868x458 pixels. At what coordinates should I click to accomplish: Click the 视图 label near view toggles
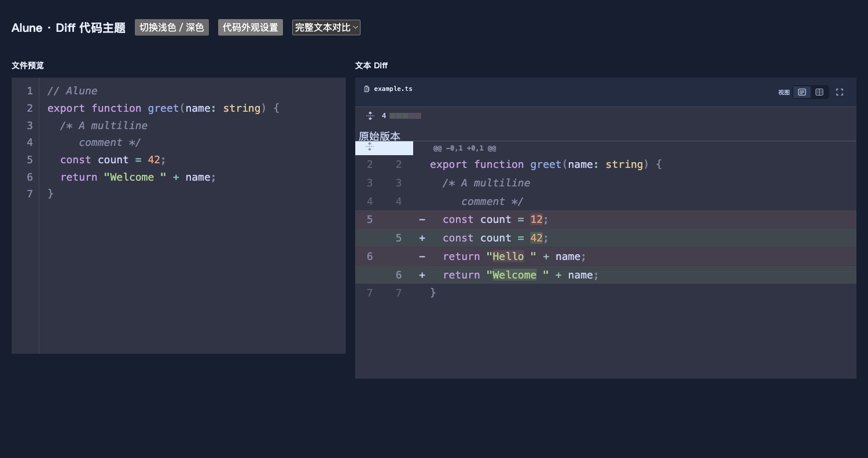(784, 93)
